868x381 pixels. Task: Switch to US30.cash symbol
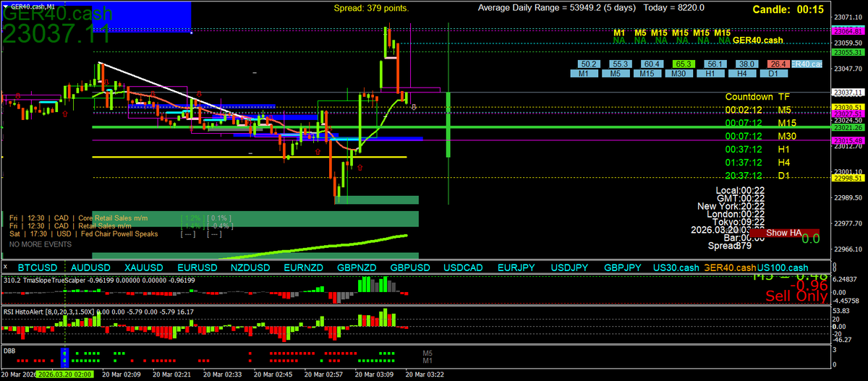(676, 267)
